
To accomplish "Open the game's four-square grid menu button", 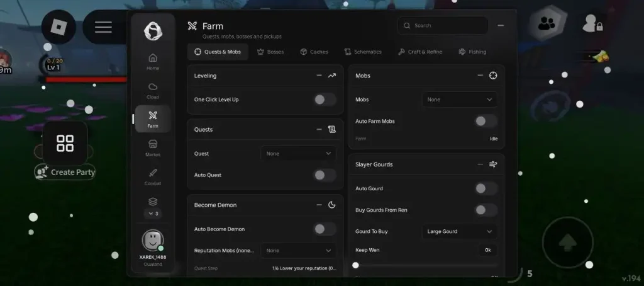I will [x=65, y=143].
